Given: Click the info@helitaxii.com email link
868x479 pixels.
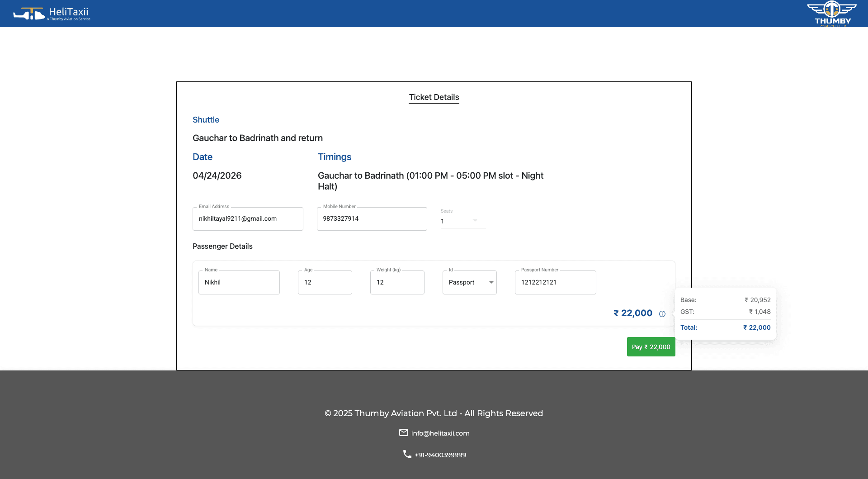Looking at the screenshot, I should click(440, 433).
